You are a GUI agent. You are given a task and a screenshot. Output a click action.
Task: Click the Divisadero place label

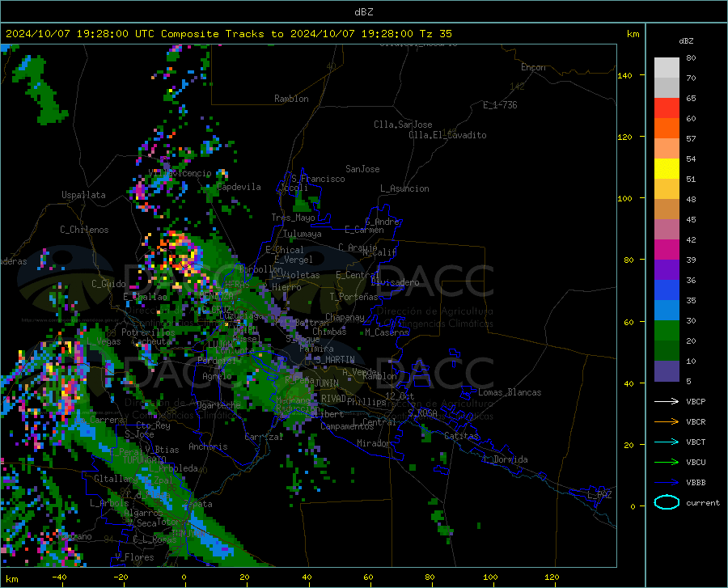[x=395, y=282]
